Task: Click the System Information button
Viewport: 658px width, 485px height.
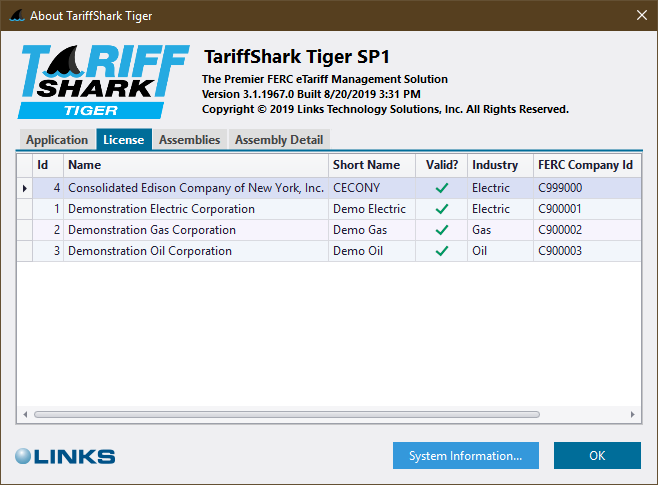Action: tap(466, 455)
